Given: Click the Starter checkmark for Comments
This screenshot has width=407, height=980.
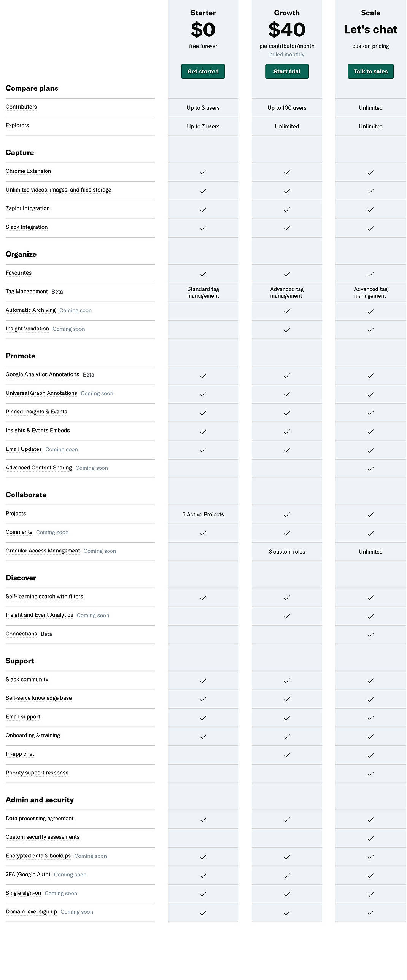Looking at the screenshot, I should click(203, 533).
